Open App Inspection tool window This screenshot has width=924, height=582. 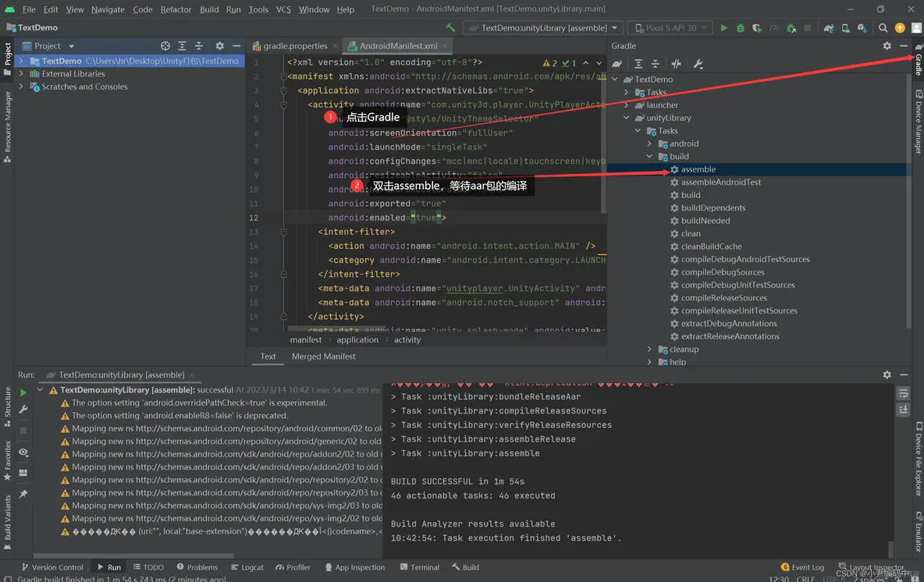pos(355,567)
